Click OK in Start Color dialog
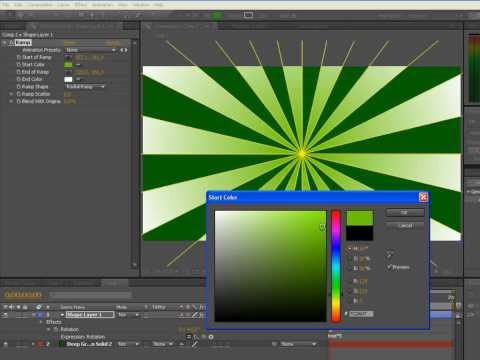 (x=405, y=213)
